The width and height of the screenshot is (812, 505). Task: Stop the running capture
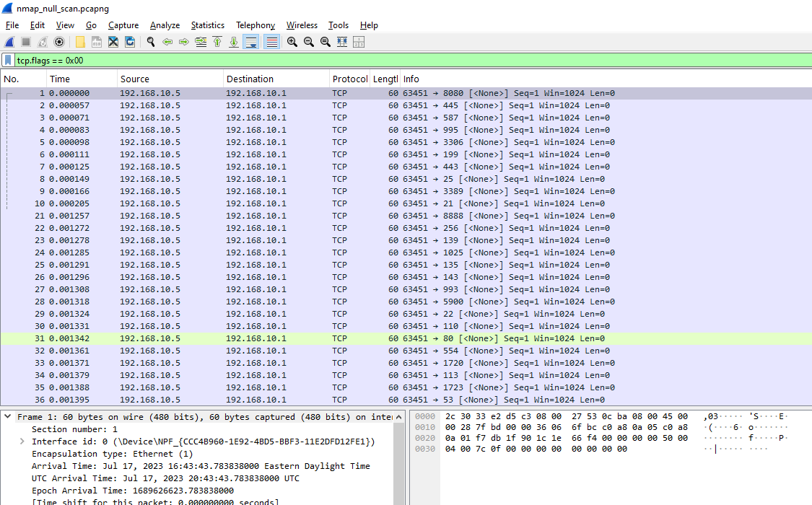point(25,41)
